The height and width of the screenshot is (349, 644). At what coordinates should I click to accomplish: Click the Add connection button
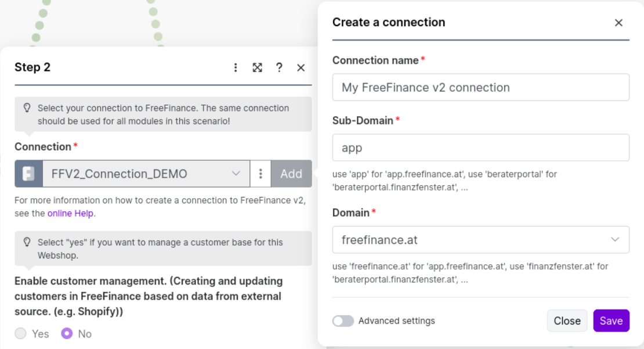point(291,174)
